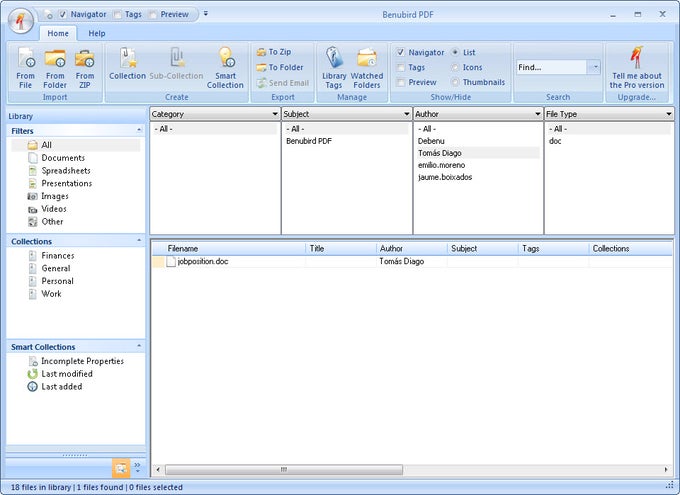Open the File Type column dropdown
This screenshot has width=680, height=495.
(x=669, y=114)
